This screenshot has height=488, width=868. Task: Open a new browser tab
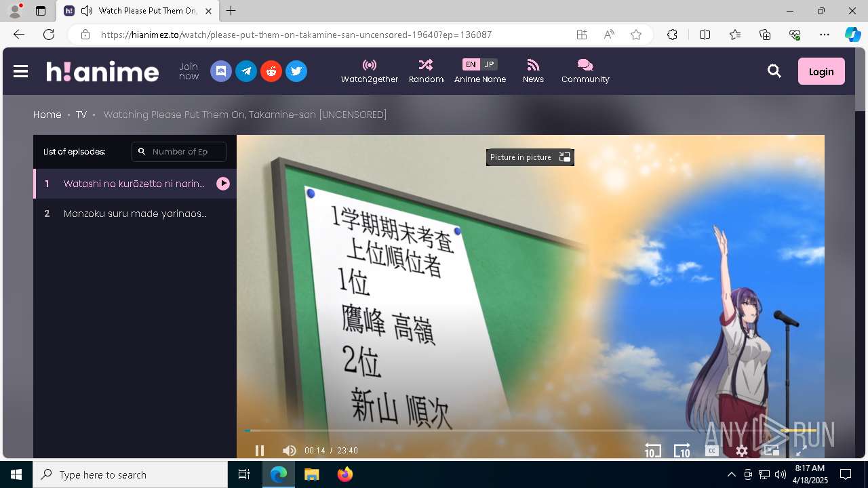[x=231, y=11]
